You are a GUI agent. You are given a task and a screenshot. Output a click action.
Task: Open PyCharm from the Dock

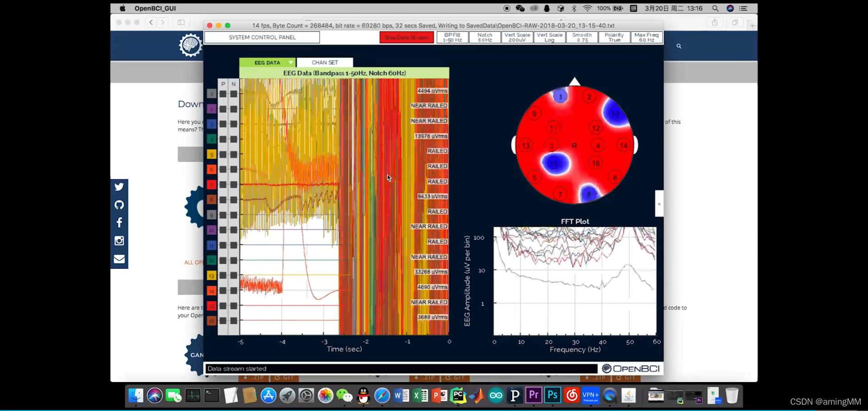[x=458, y=396]
